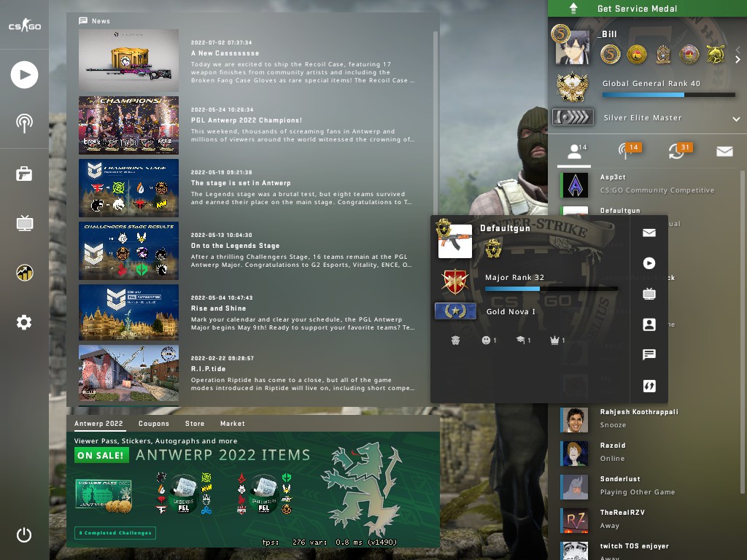Open the broadcast antenna icon in the sidebar
This screenshot has height=560, width=747.
[x=24, y=123]
